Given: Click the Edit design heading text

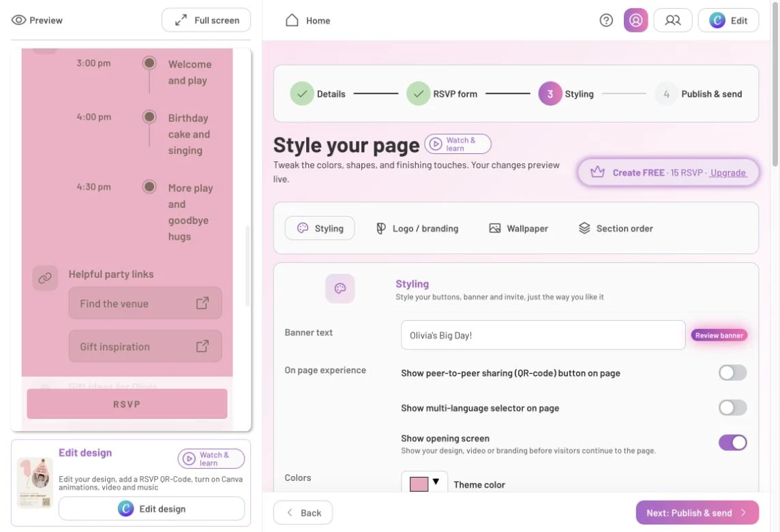Looking at the screenshot, I should 85,453.
